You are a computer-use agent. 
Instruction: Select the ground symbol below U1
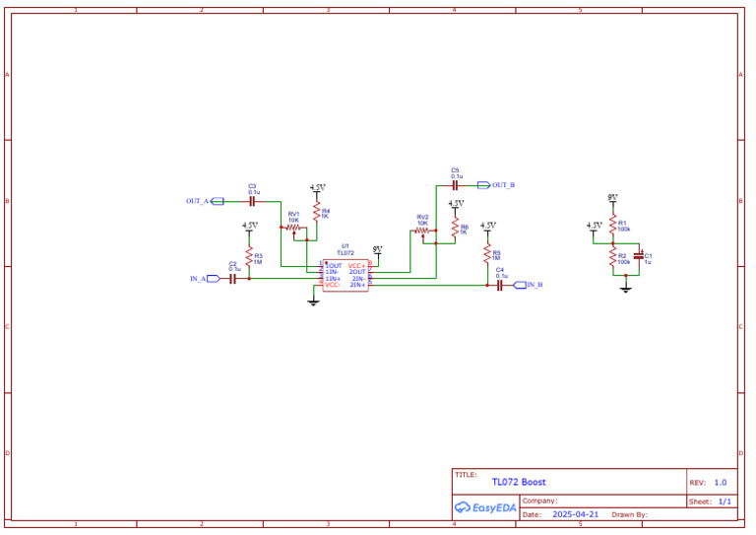[x=313, y=302]
